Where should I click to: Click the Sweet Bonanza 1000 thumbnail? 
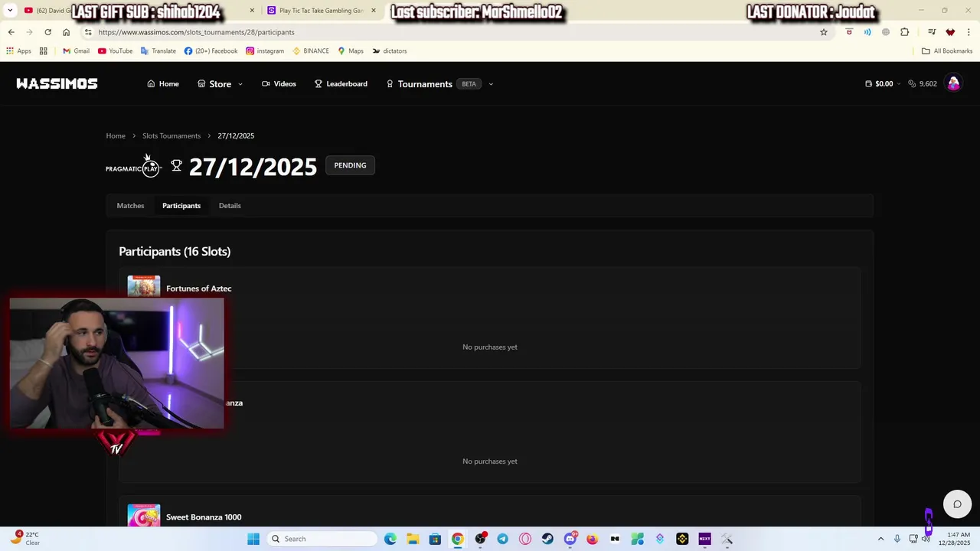coord(144,515)
